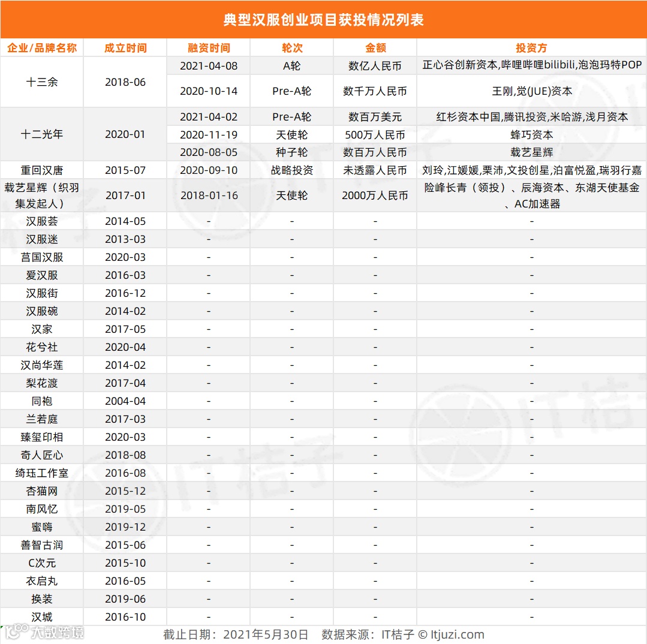
Task: Select the 十三余 brand name cell
Action: (x=42, y=82)
